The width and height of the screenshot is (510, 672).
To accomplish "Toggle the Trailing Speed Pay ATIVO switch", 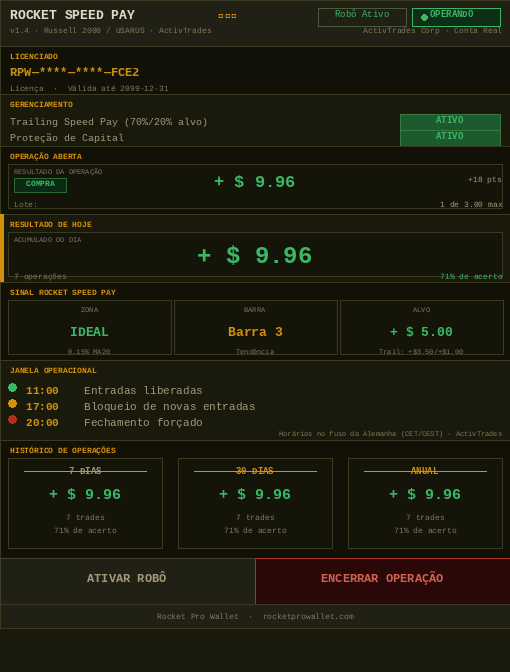I will pos(450,122).
